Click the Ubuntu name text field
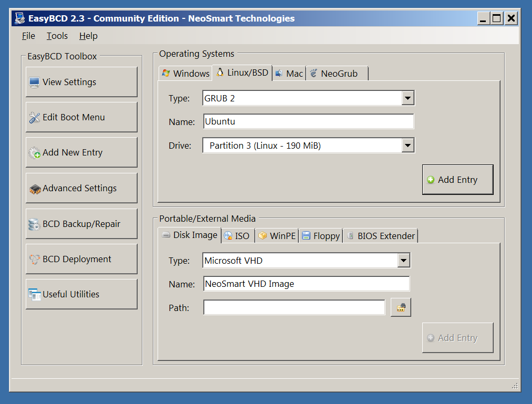The height and width of the screenshot is (404, 532). [308, 121]
